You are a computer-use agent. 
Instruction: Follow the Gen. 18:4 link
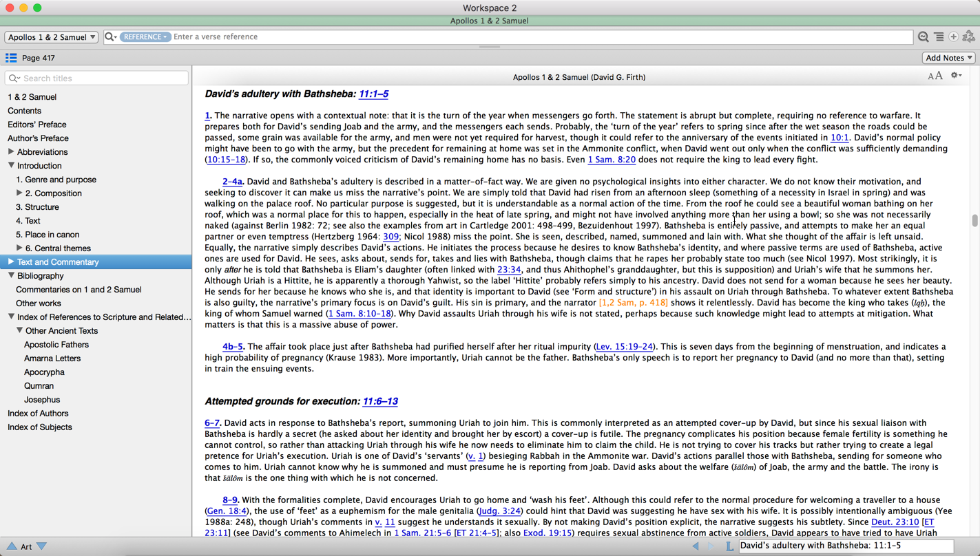[227, 511]
